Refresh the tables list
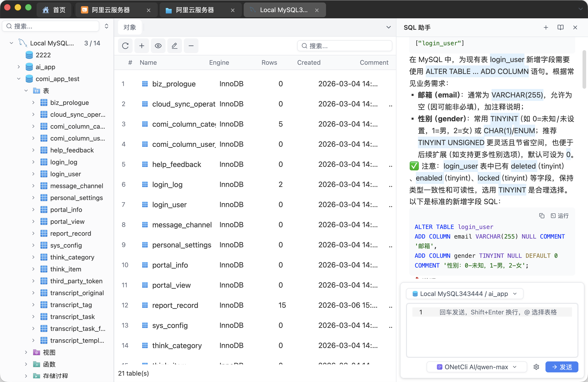Image resolution: width=588 pixels, height=382 pixels. (125, 46)
